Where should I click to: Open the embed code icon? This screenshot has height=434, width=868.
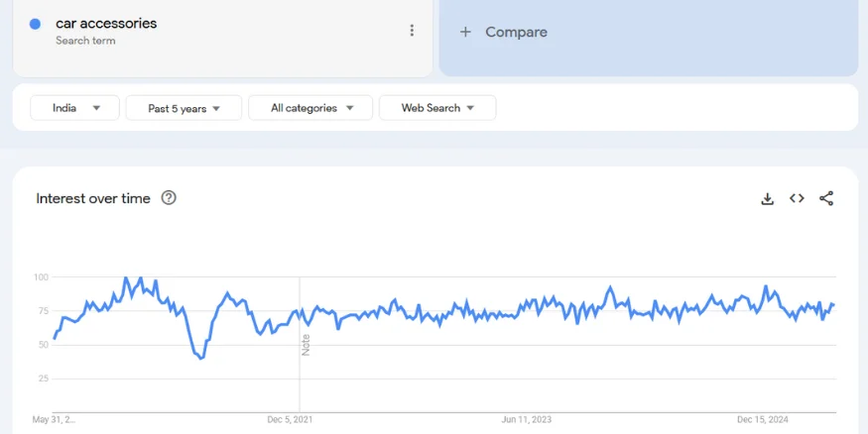pyautogui.click(x=797, y=198)
